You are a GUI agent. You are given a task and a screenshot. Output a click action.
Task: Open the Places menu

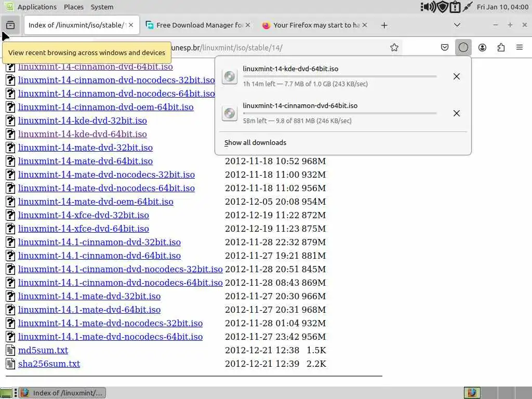[74, 7]
